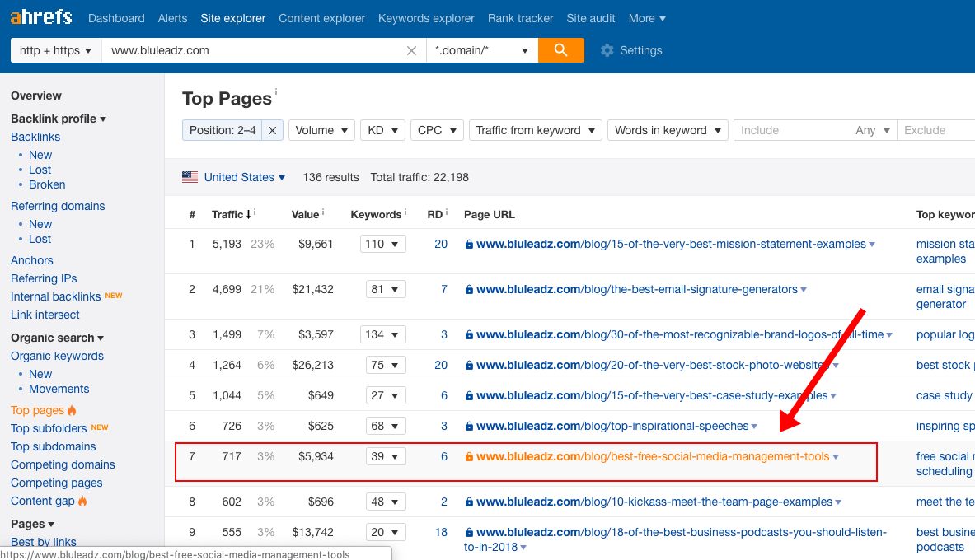Remove the Position: 2–4 filter
Screen dimensions: 975x560
pos(272,130)
